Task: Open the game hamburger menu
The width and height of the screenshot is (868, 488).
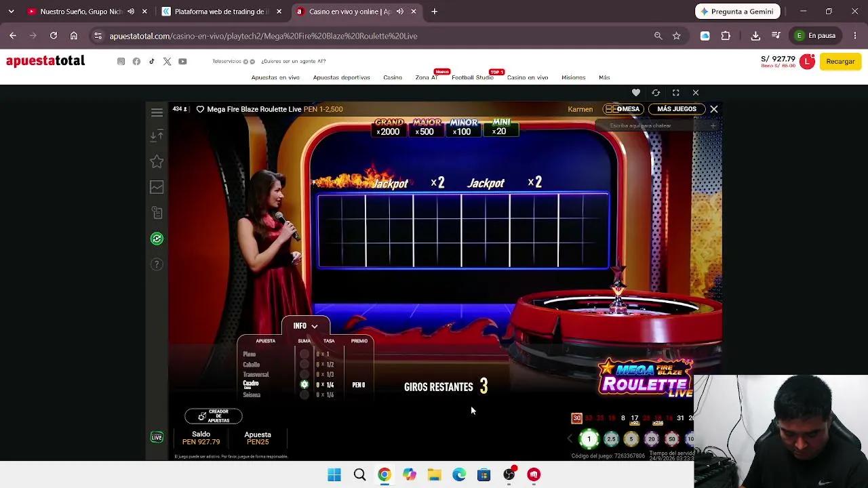Action: (157, 113)
